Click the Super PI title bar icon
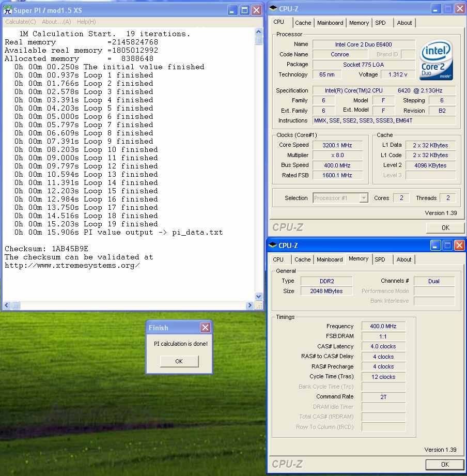Viewport: 467px width, 476px height. pos(8,9)
